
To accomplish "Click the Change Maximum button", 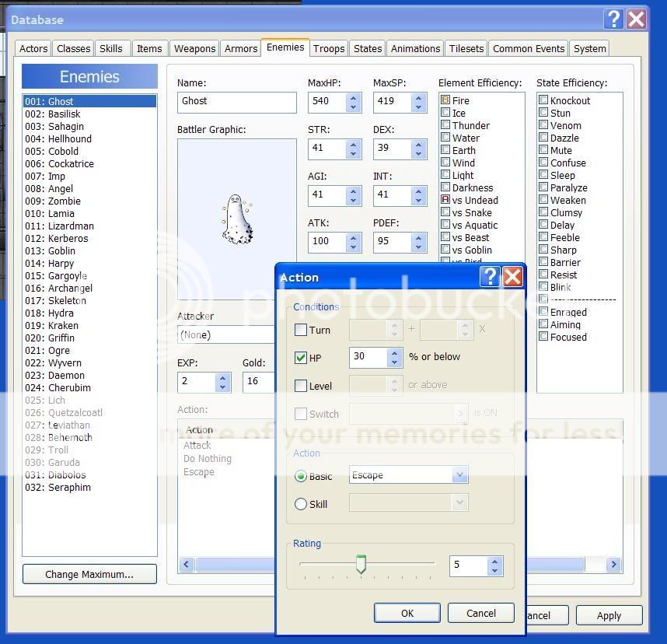I will (89, 575).
